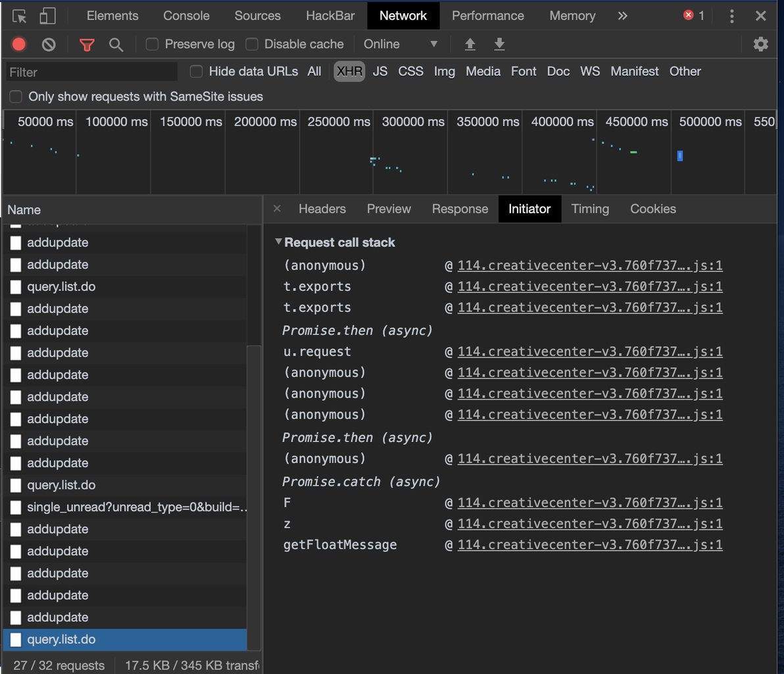
Task: Expand more DevTools tabs chevron
Action: coord(622,16)
